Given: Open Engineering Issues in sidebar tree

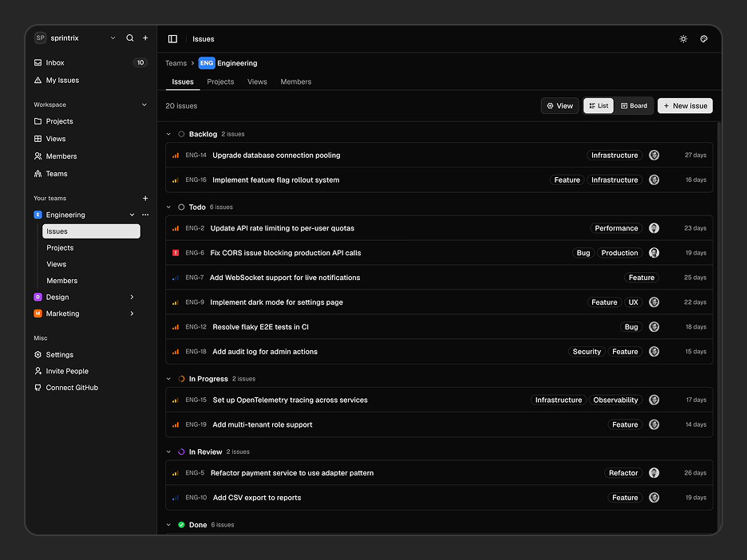Looking at the screenshot, I should point(92,231).
